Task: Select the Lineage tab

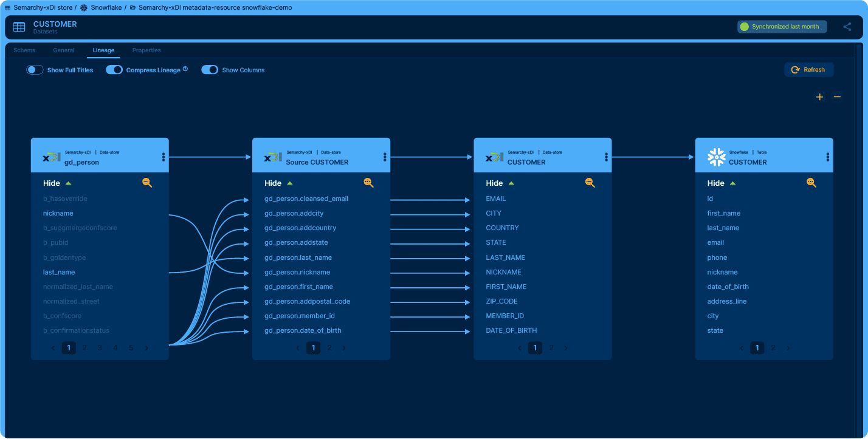Action: (x=103, y=50)
